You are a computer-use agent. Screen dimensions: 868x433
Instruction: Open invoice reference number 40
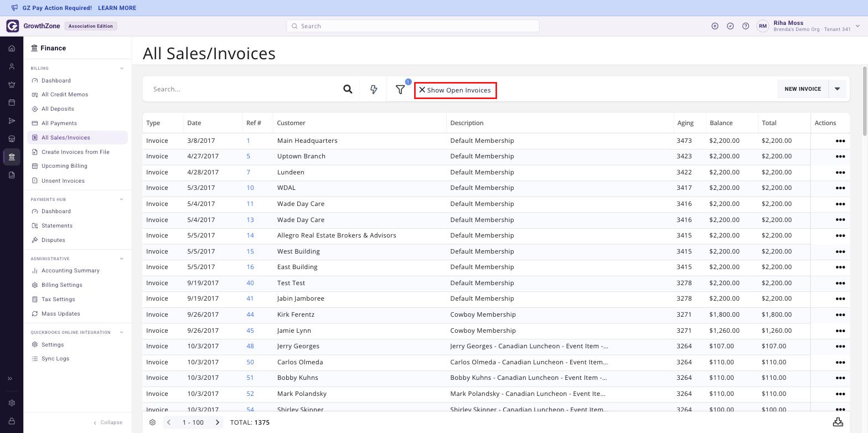[250, 283]
